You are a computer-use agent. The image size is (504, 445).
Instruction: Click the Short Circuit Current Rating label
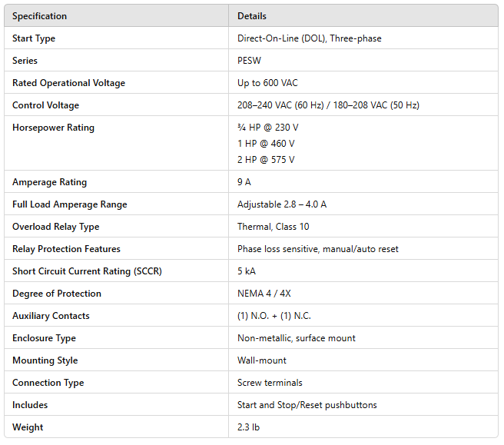87,271
